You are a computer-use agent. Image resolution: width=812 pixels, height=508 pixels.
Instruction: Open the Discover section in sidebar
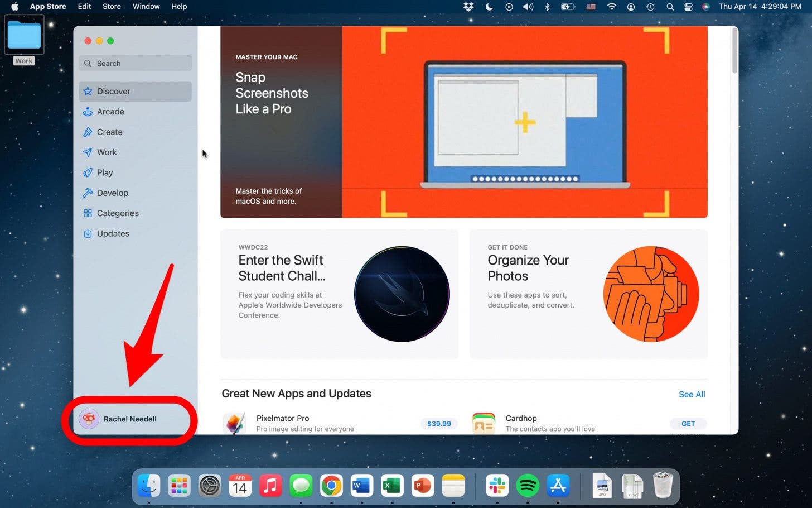[x=135, y=91]
